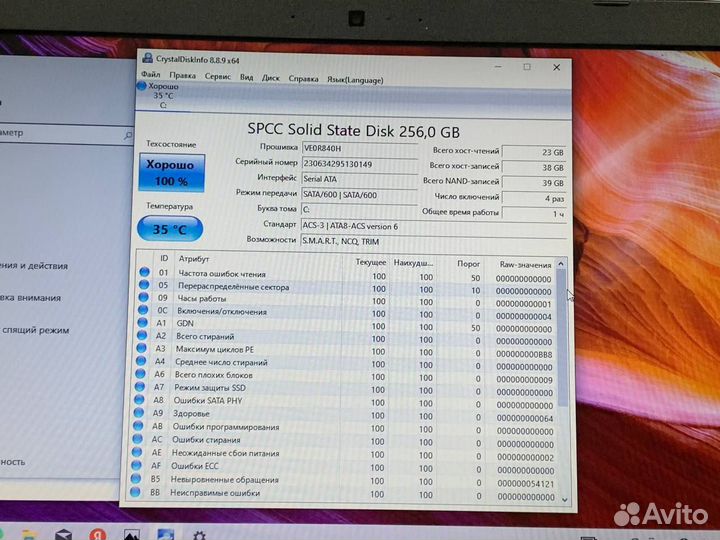
Task: Click the 35 °C temperature button
Action: tap(170, 229)
